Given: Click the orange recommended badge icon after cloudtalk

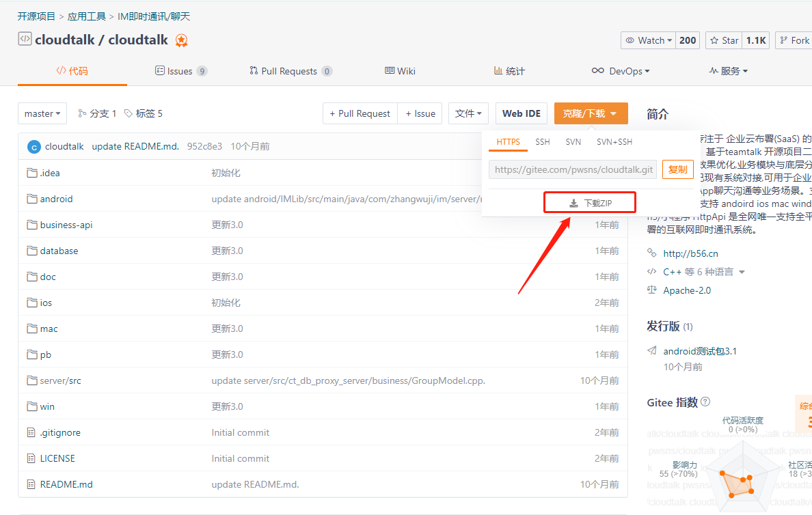Looking at the screenshot, I should (x=181, y=40).
